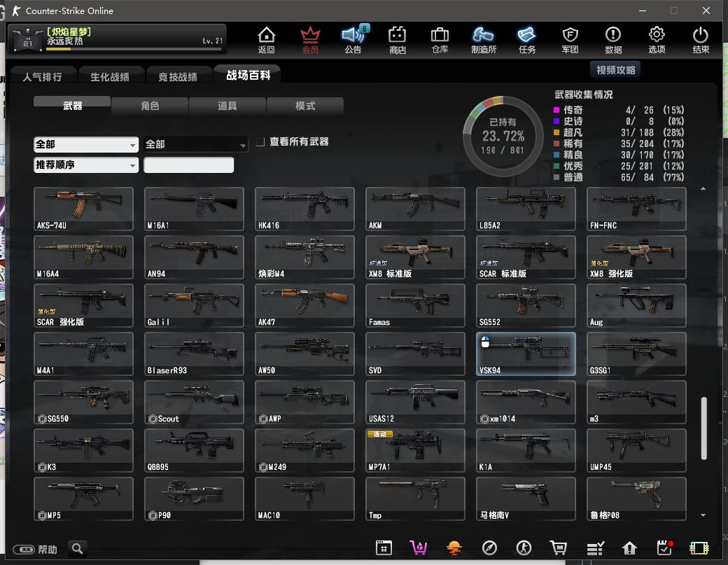Expand the second 全部 filter dropdown
The image size is (728, 565).
click(196, 144)
